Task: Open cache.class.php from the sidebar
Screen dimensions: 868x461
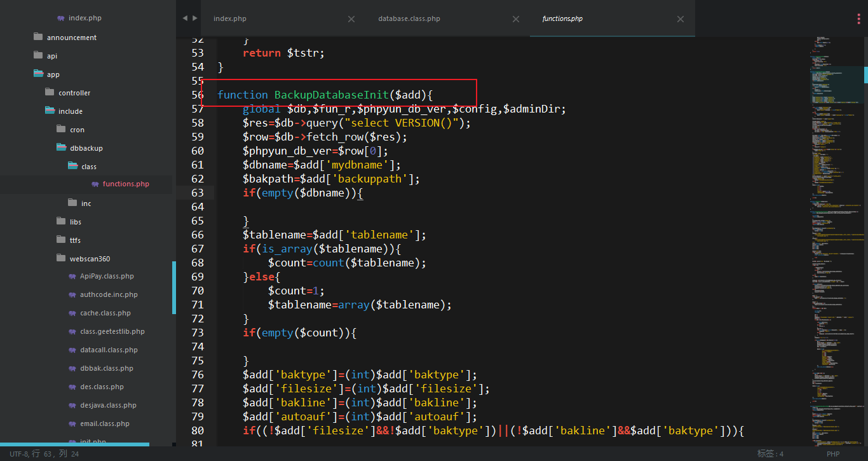Action: coord(105,313)
